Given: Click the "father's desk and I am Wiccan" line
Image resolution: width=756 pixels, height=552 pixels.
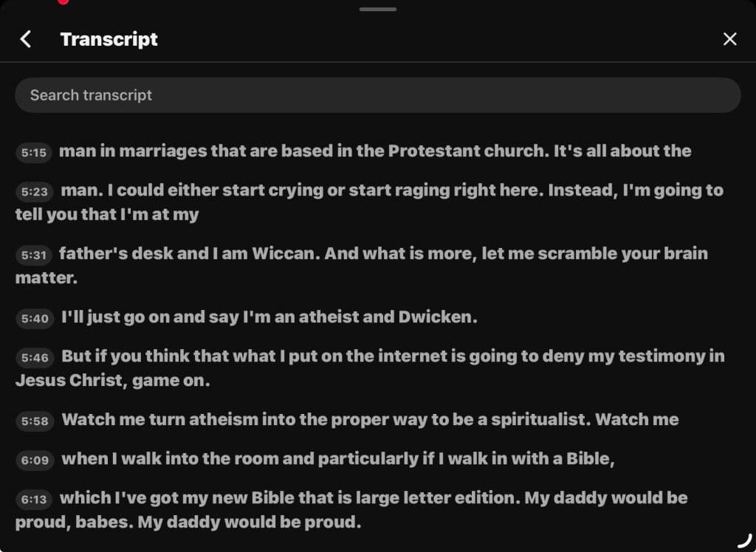Looking at the screenshot, I should pos(382,254).
